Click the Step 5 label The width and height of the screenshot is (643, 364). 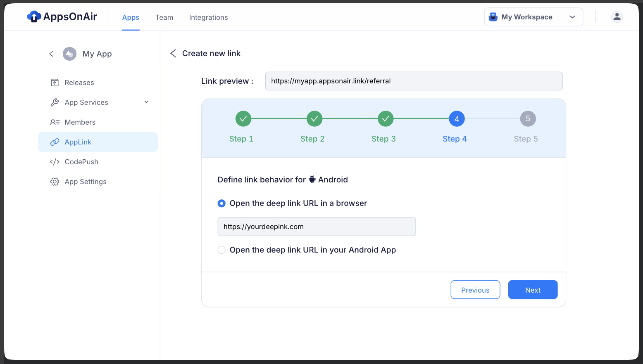click(526, 139)
